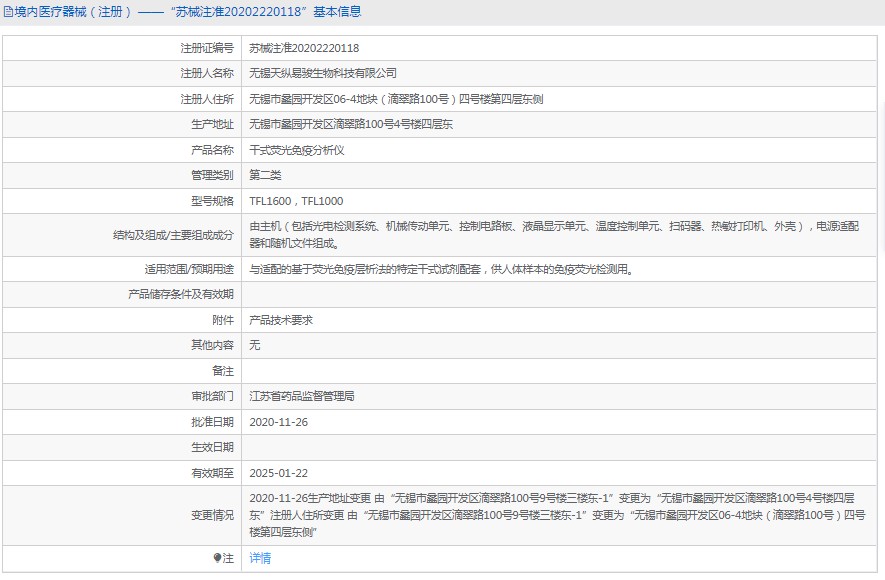885x580 pixels.
Task: Select product name 干式荧光免疫分析仪
Action: tap(297, 150)
